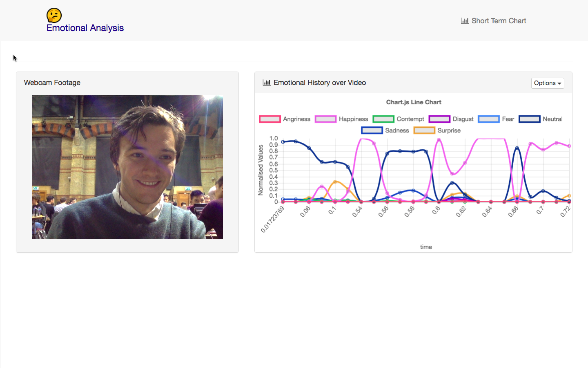Viewport: 588px width, 368px height.
Task: Click the Disgust purple legend swatch
Action: click(x=439, y=119)
